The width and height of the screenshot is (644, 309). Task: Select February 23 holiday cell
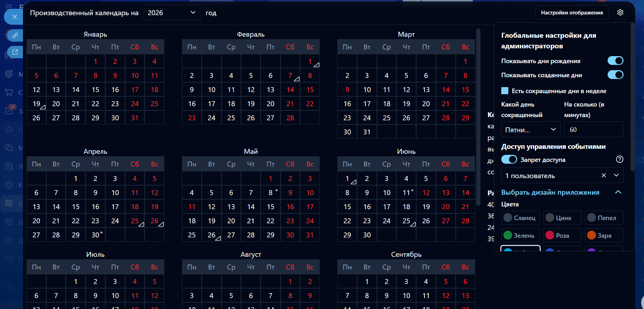coord(192,118)
